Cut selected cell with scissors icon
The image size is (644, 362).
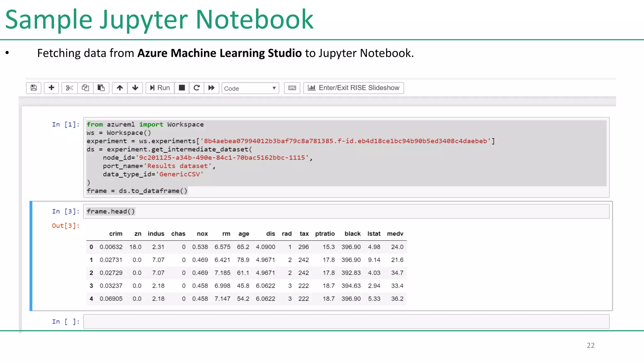[x=69, y=88]
